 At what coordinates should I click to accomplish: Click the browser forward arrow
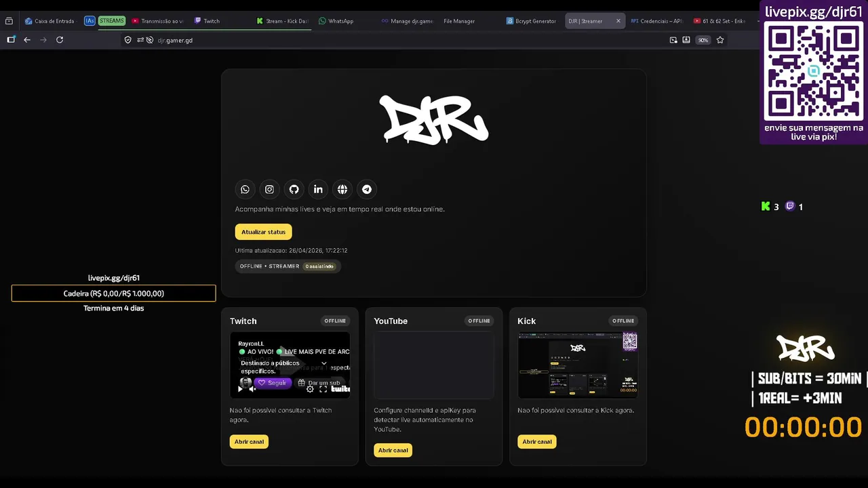pos(43,40)
